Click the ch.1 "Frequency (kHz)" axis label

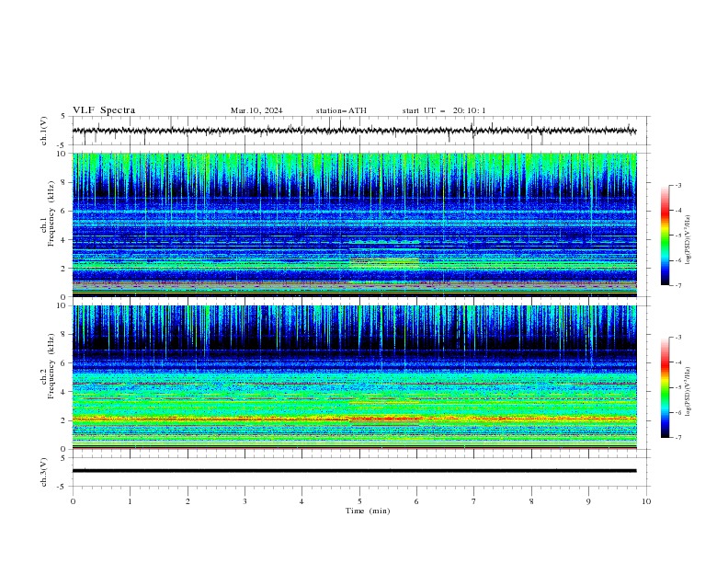pyautogui.click(x=51, y=213)
